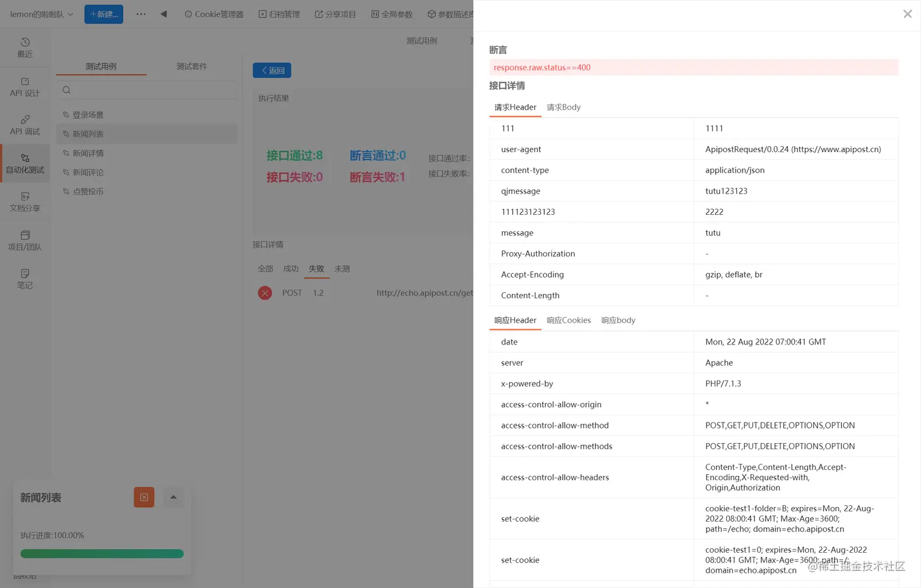921x588 pixels.
Task: Switch to the 测试套件 tab
Action: point(192,66)
